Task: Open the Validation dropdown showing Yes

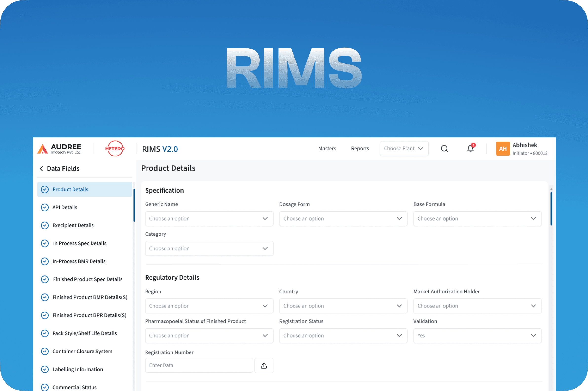Action: pos(477,336)
